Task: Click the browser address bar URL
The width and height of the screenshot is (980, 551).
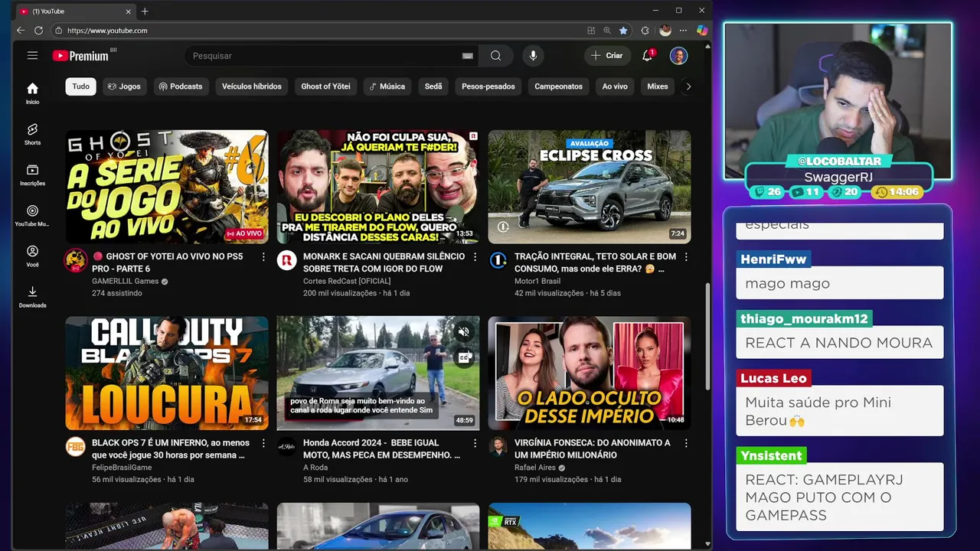Action: pos(107,31)
